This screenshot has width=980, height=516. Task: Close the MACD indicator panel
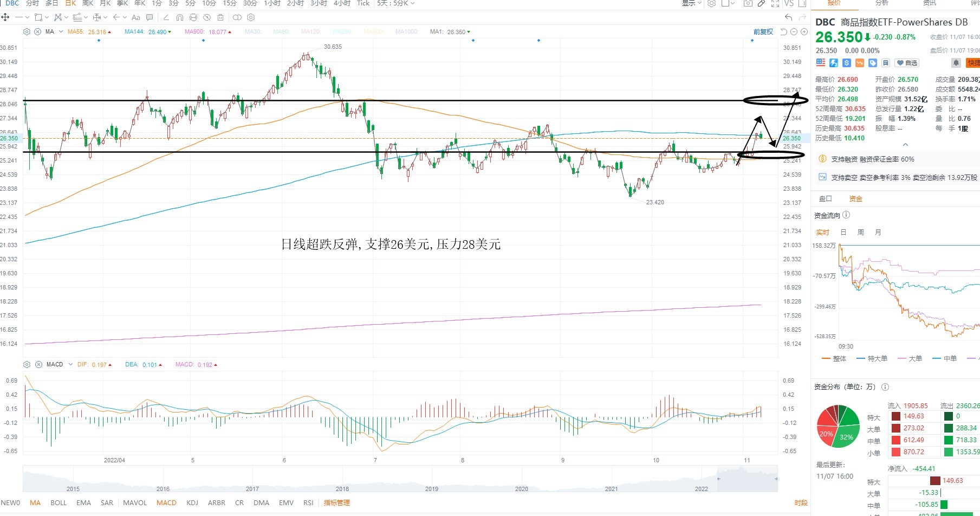coord(38,364)
